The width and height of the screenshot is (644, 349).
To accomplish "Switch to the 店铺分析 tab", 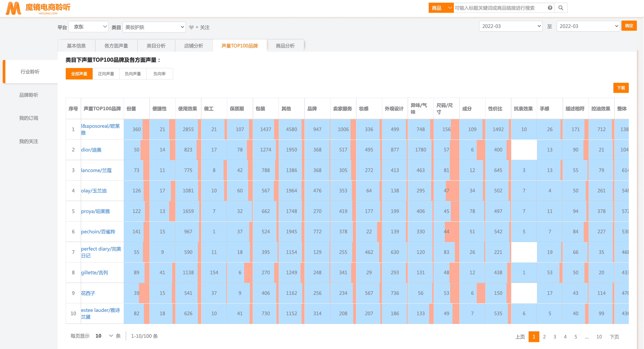I will pyautogui.click(x=193, y=46).
